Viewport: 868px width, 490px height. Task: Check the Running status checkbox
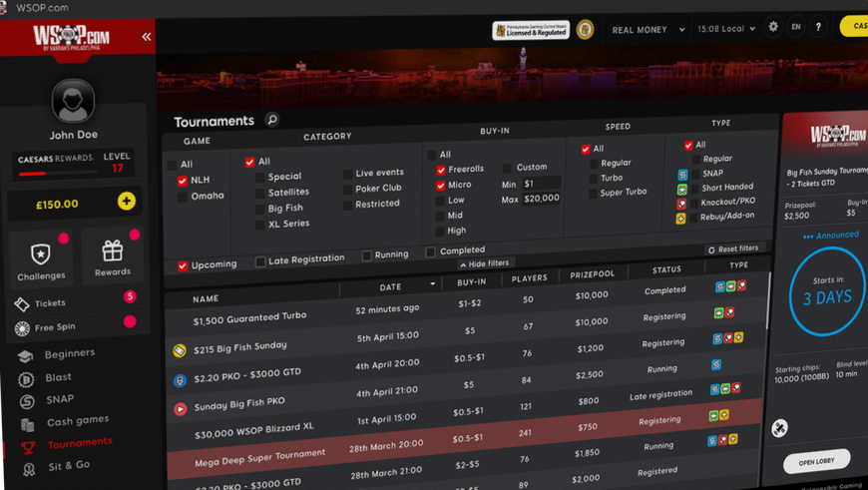tap(366, 255)
